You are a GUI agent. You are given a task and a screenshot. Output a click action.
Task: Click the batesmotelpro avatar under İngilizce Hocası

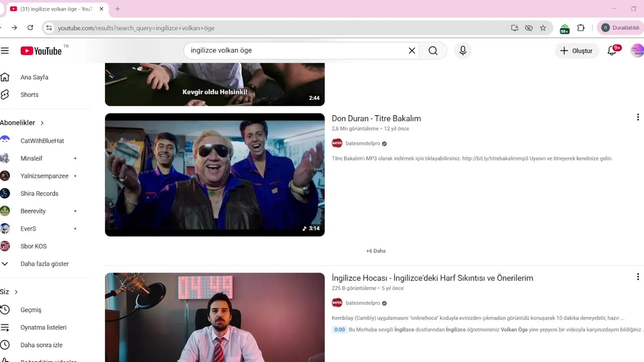[337, 303]
